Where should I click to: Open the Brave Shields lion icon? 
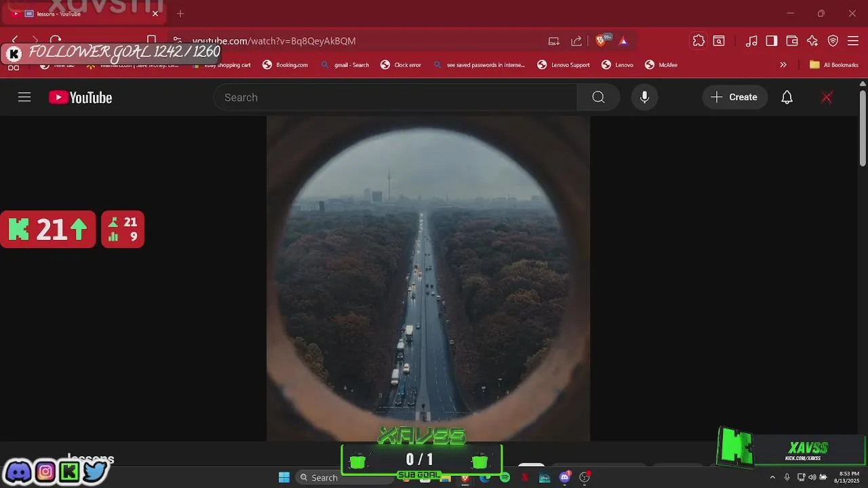pyautogui.click(x=601, y=41)
